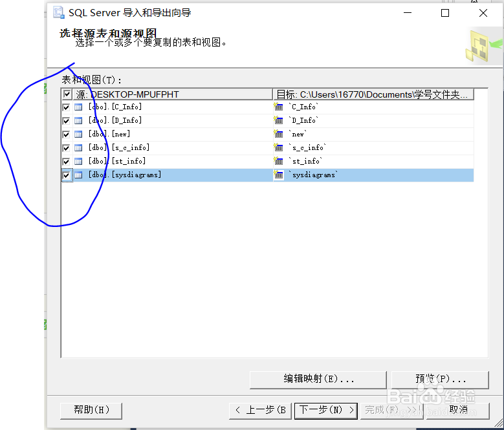This screenshot has height=430, width=504.
Task: Click the destination table icon for `sysdiagrams`
Action: coord(278,175)
